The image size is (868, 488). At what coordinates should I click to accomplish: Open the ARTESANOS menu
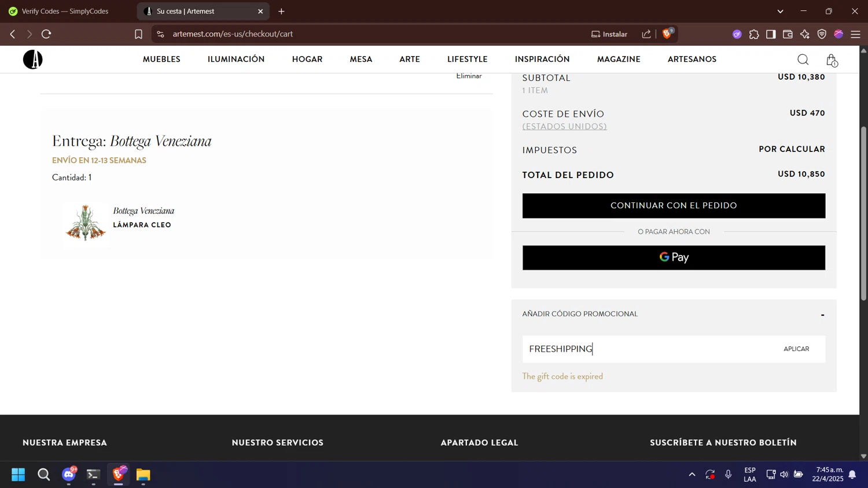point(692,59)
